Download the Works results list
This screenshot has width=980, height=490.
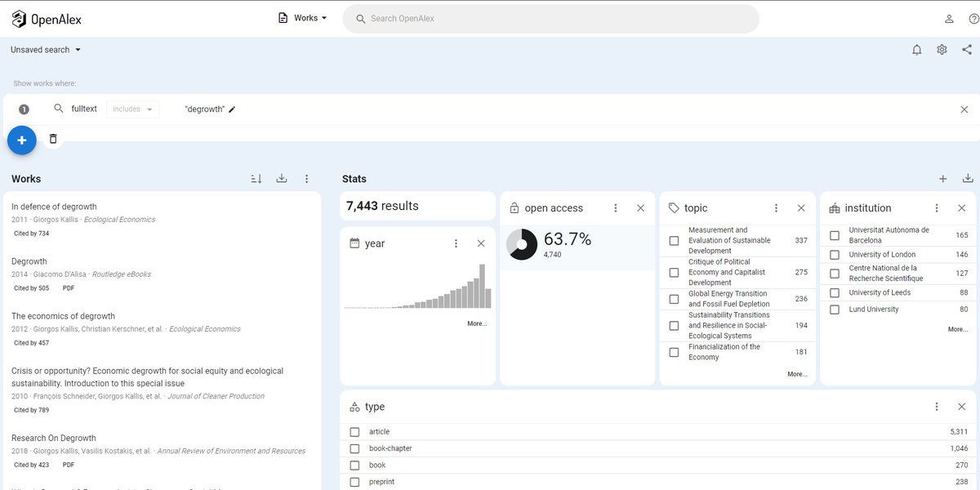point(282,179)
